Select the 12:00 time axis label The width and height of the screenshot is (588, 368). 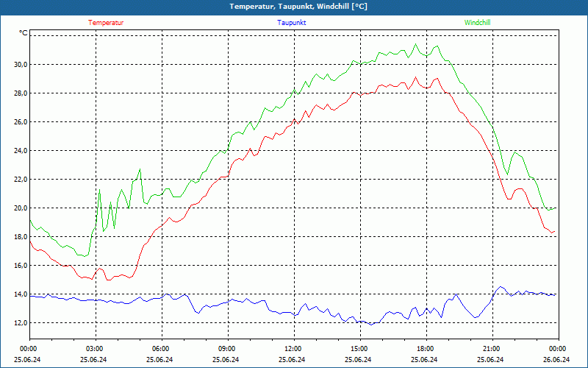coord(293,349)
